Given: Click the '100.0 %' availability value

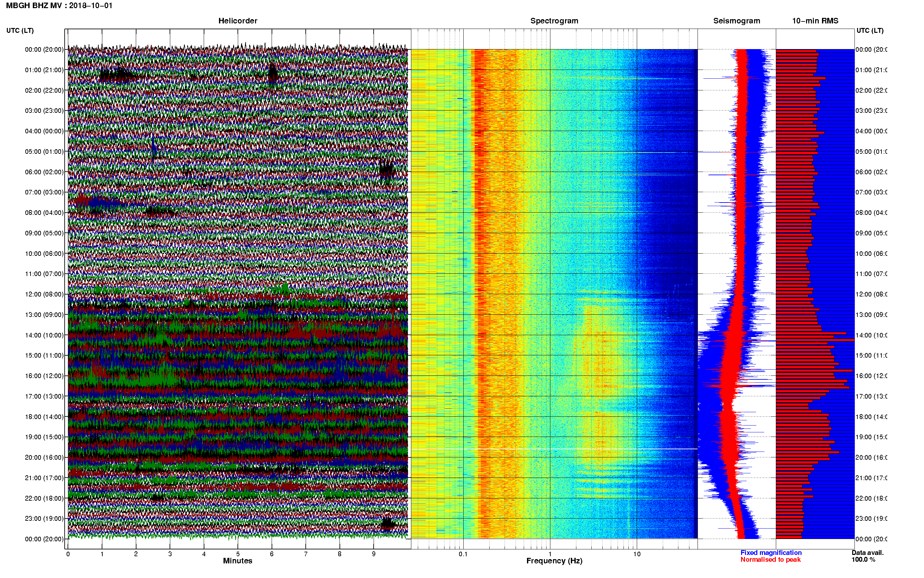Looking at the screenshot, I should (863, 560).
